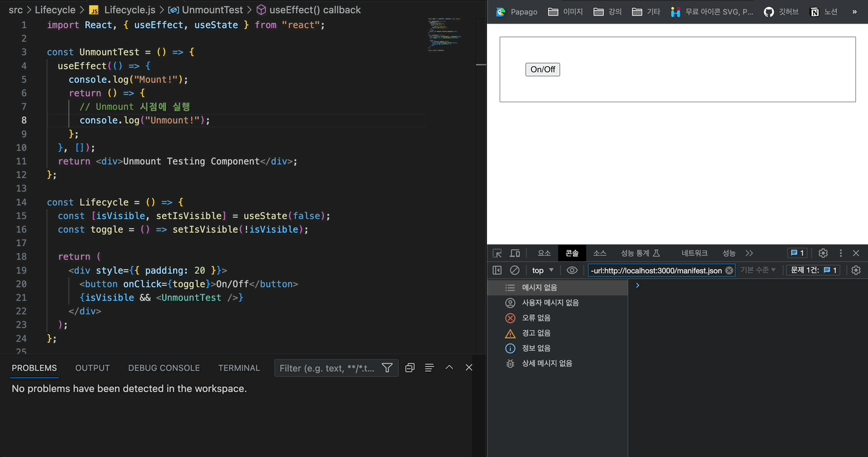
Task: Open the top JavaScript context dropdown
Action: tap(542, 270)
